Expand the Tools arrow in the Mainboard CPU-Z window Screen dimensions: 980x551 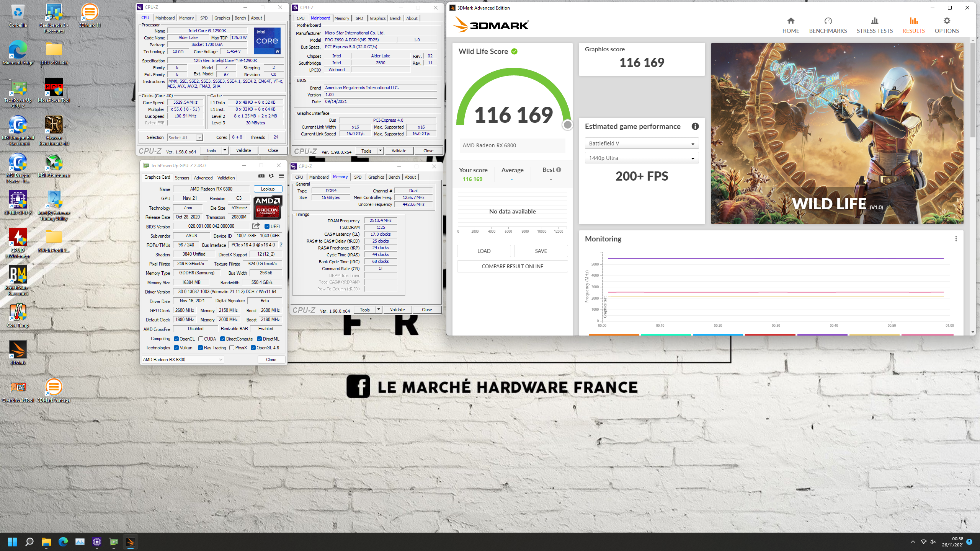click(380, 151)
